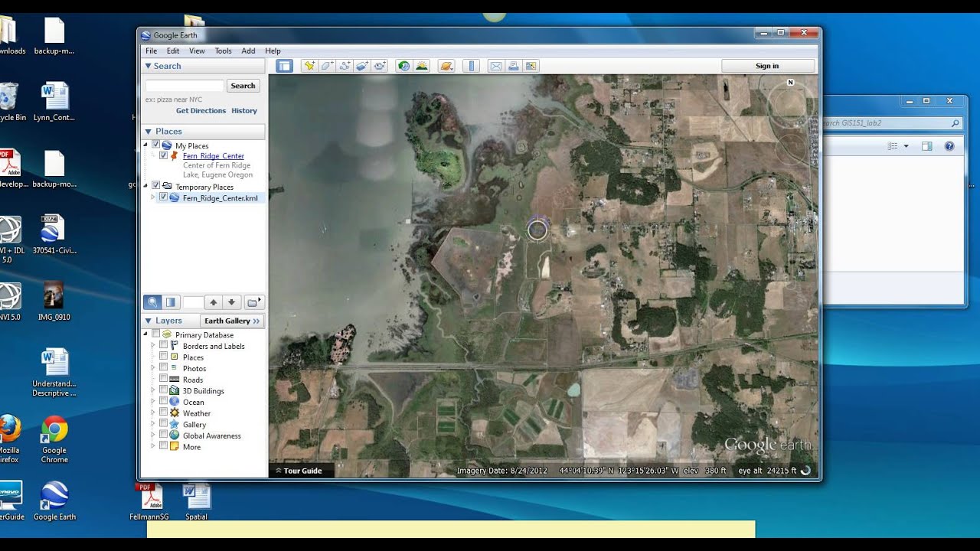Viewport: 980px width, 551px height.
Task: Enable the Borders and Labels layer
Action: coord(163,345)
